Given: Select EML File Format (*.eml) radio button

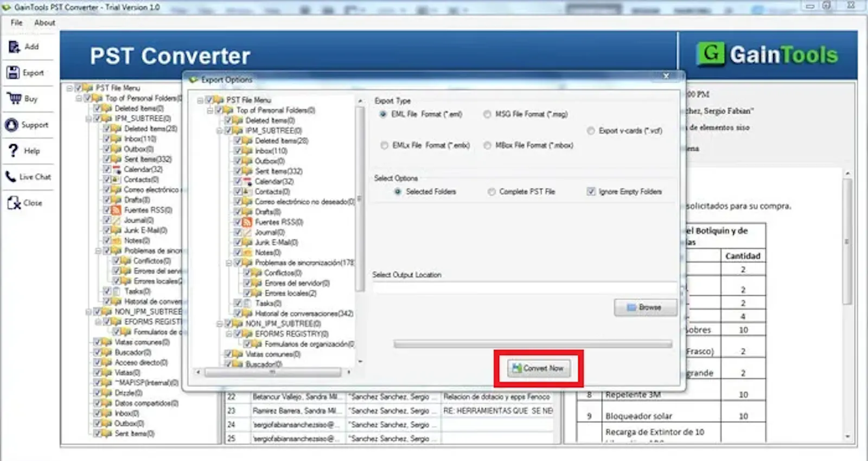Looking at the screenshot, I should pyautogui.click(x=383, y=114).
